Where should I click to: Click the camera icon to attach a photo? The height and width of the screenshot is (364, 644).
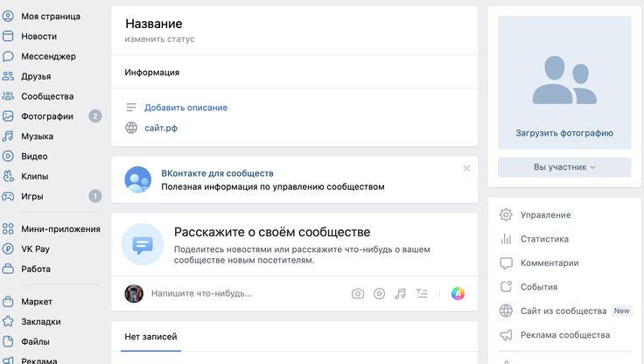pyautogui.click(x=358, y=294)
